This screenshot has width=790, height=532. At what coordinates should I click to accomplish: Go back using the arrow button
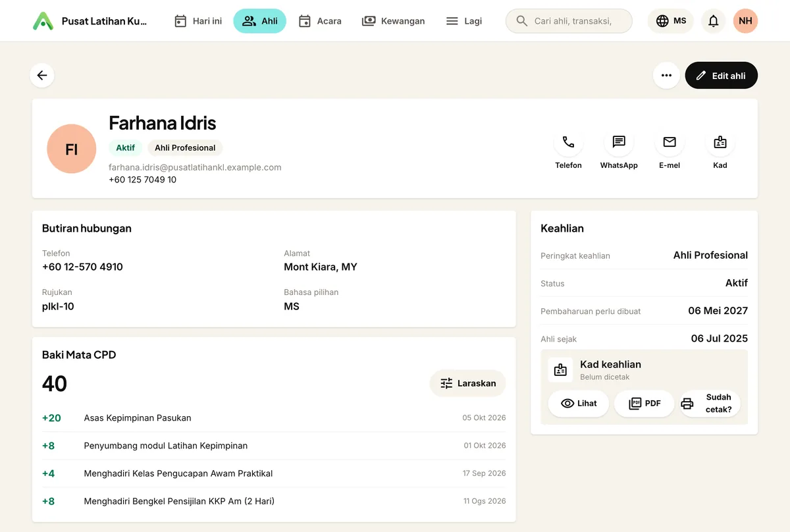pyautogui.click(x=42, y=75)
